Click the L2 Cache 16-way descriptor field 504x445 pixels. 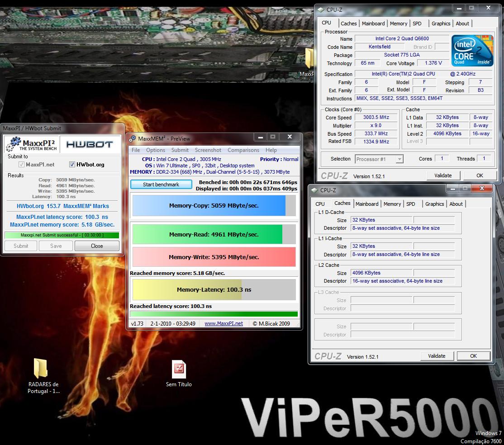pyautogui.click(x=402, y=281)
